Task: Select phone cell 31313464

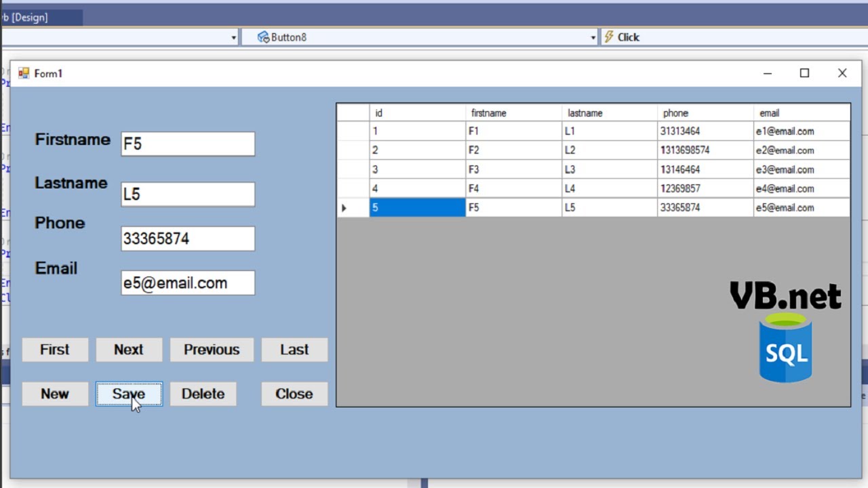Action: [705, 131]
